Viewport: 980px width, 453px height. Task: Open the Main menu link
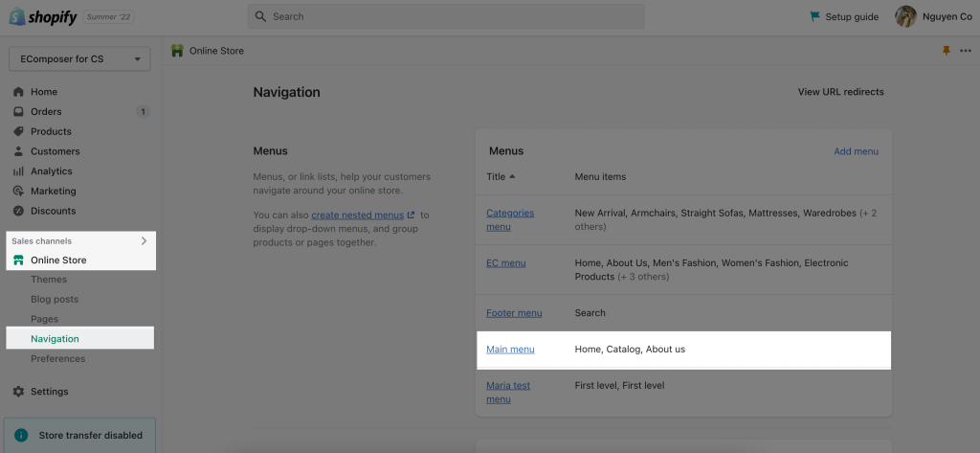point(510,350)
